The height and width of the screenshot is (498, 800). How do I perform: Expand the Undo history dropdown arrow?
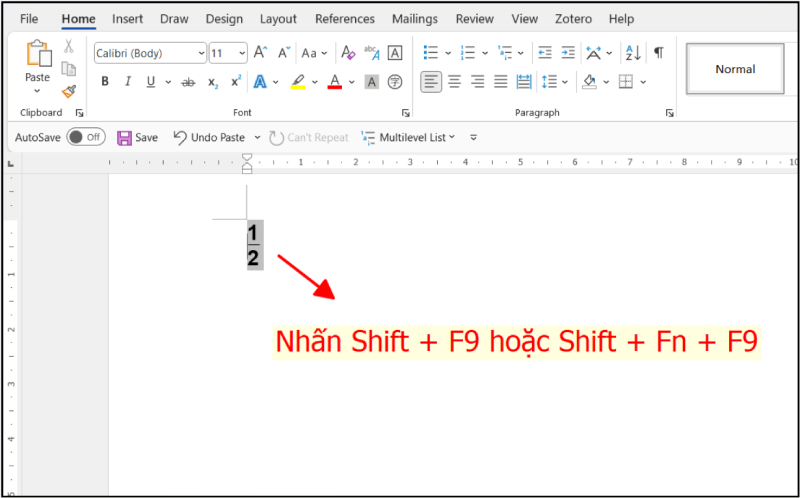tap(257, 138)
